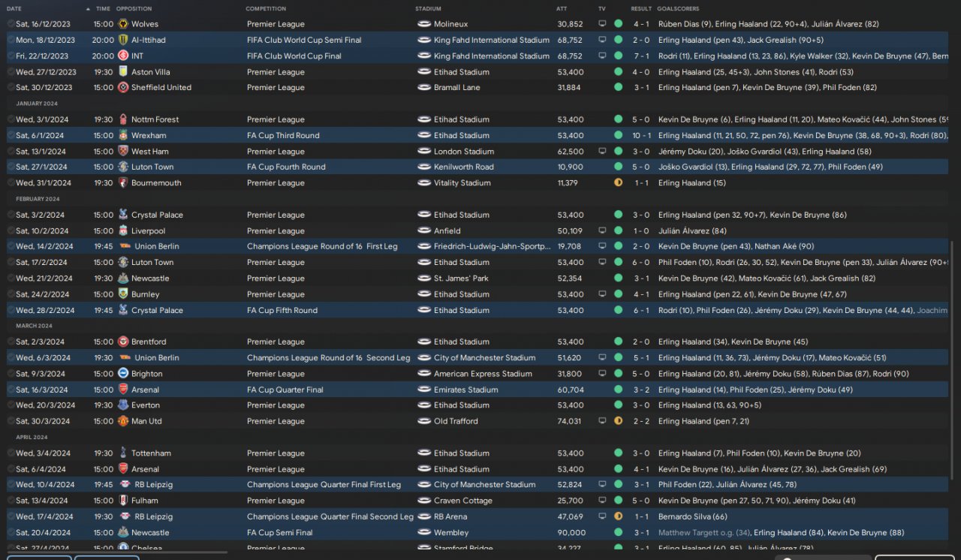Click the Goalscorers column header

point(678,9)
